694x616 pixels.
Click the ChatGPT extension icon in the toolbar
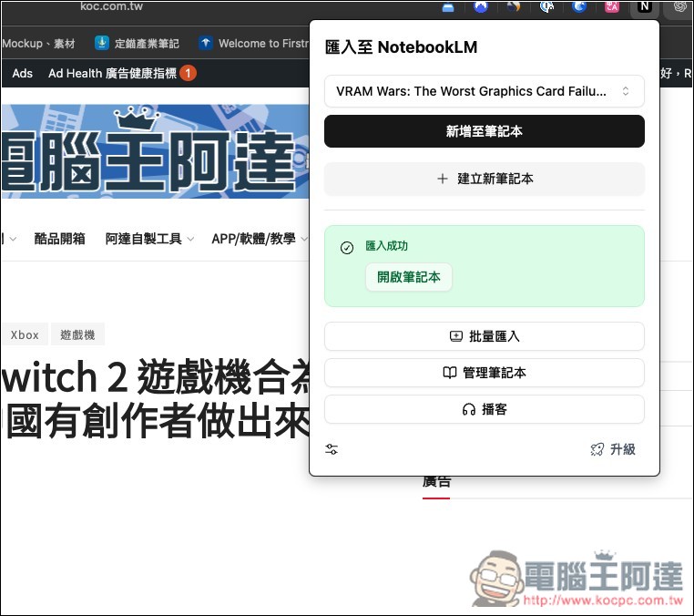(x=680, y=6)
